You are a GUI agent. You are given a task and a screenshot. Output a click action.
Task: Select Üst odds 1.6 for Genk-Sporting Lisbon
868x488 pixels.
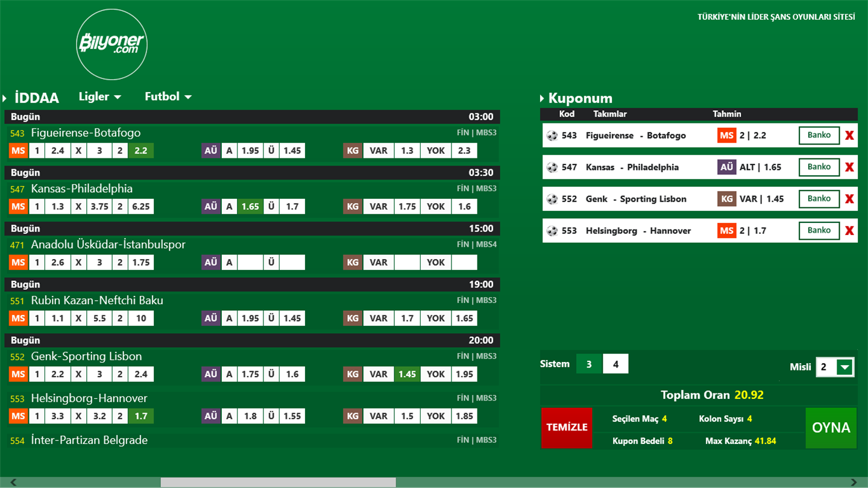tap(292, 374)
